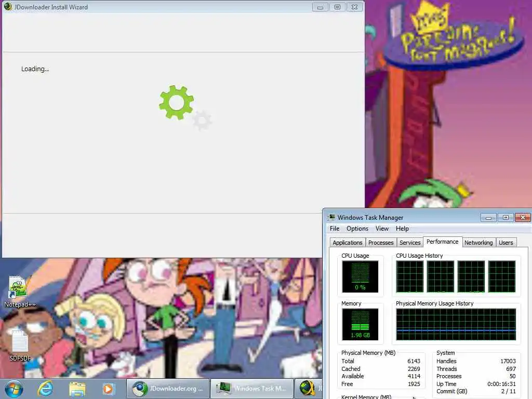This screenshot has height=399, width=532.
Task: Click the CPU Usage meter
Action: tap(360, 276)
